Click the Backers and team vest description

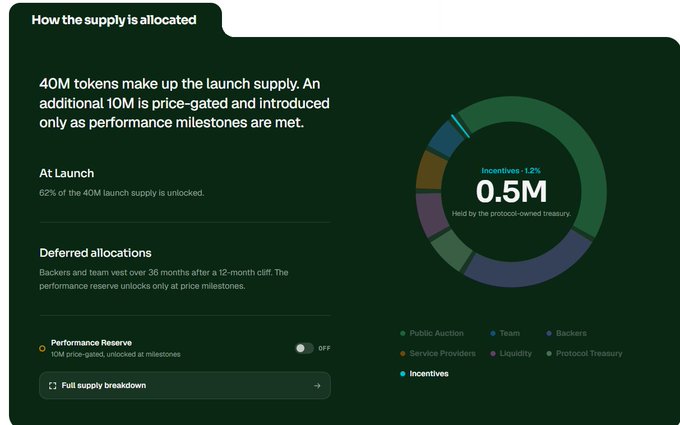(x=164, y=279)
